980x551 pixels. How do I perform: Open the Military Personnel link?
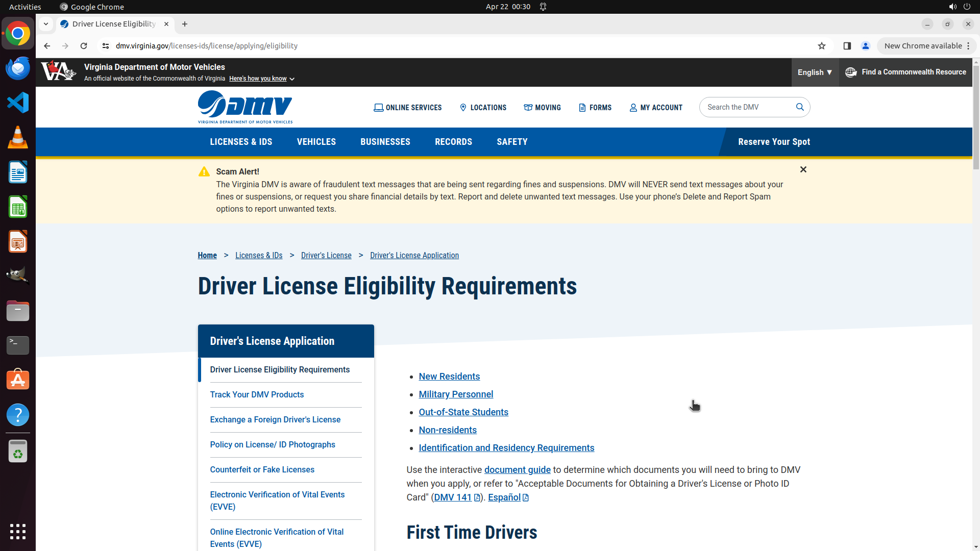pyautogui.click(x=456, y=394)
